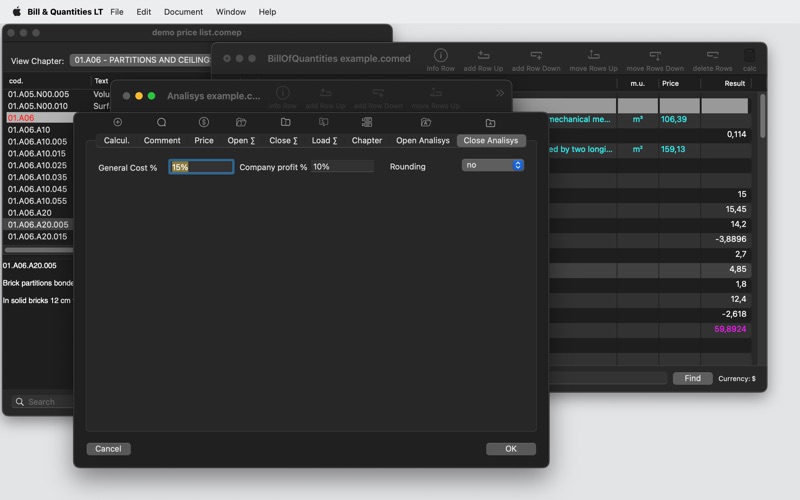
Task: Switch to the Comment tab
Action: pos(162,140)
